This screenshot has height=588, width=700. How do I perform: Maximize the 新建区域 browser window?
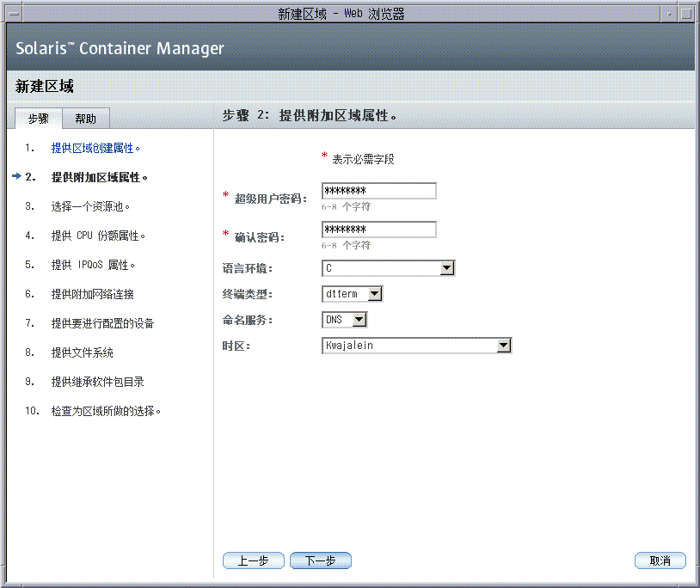[x=685, y=14]
